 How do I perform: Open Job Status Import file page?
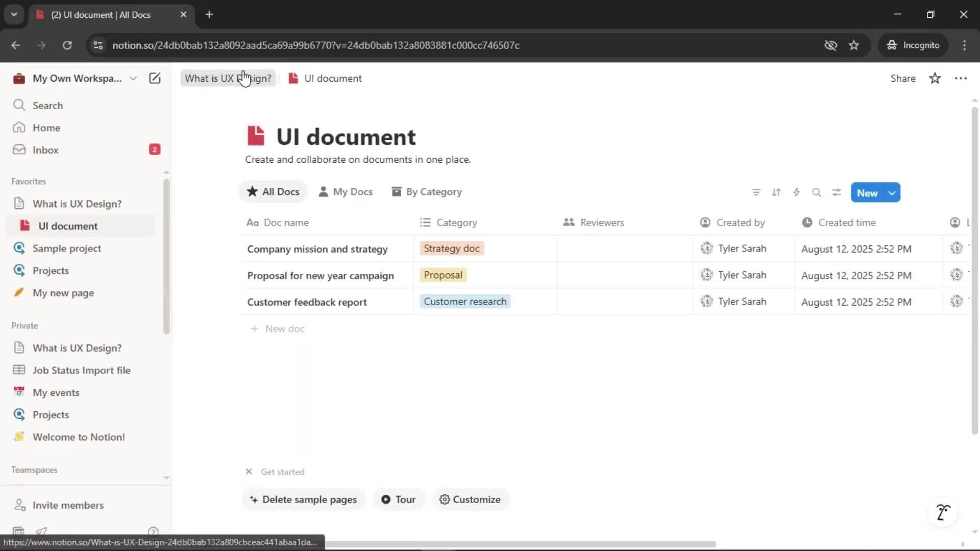[x=82, y=370]
